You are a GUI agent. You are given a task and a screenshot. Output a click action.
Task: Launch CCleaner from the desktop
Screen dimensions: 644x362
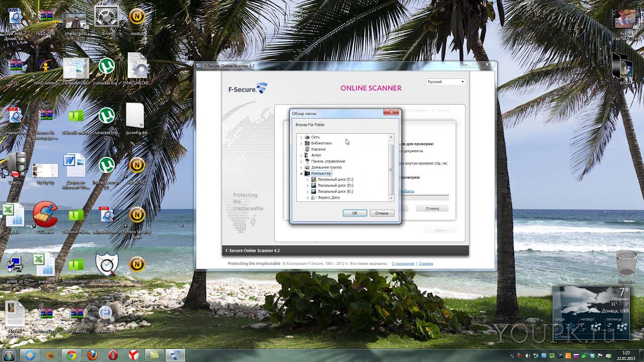(45, 217)
